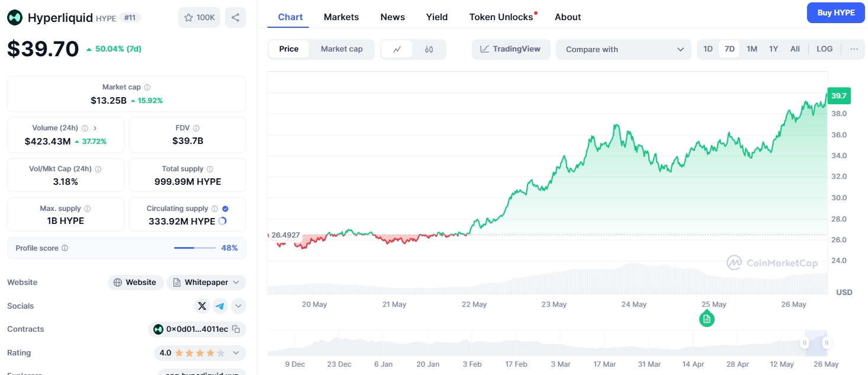The height and width of the screenshot is (375, 868).
Task: Select the Market cap chart toggle
Action: (x=342, y=49)
